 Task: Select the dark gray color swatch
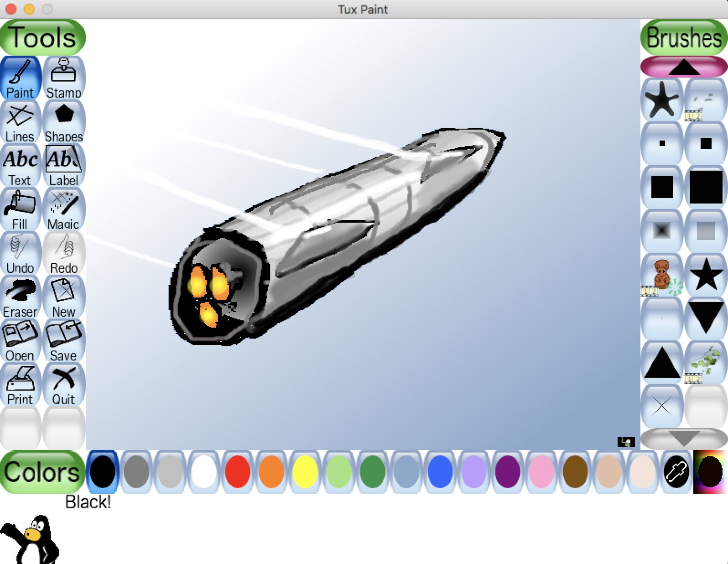(x=136, y=471)
